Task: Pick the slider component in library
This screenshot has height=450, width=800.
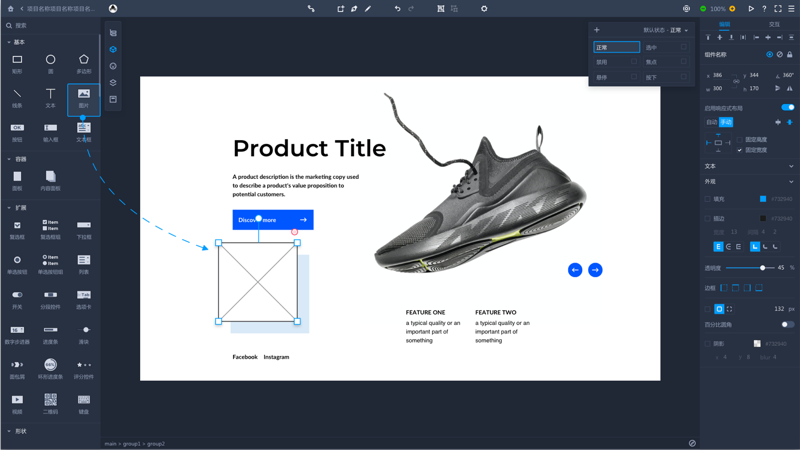Action: 84,330
